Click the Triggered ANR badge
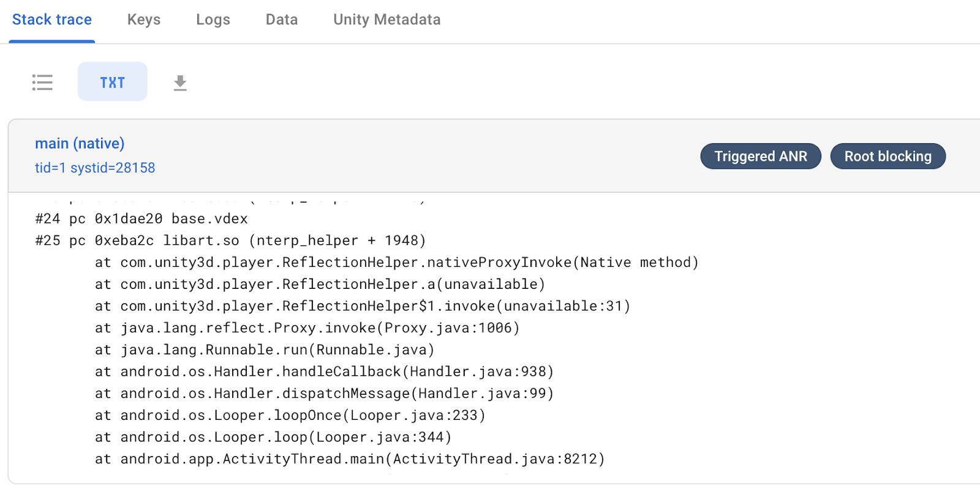980x486 pixels. point(760,157)
